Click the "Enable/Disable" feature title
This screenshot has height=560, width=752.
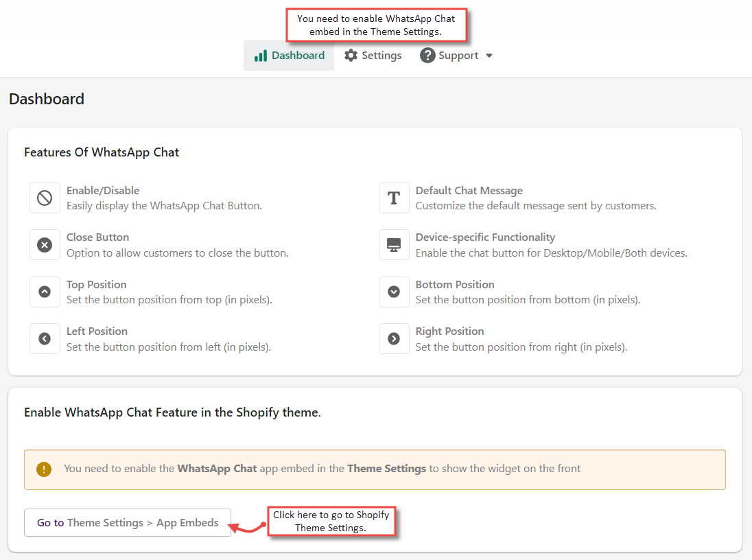pos(103,191)
